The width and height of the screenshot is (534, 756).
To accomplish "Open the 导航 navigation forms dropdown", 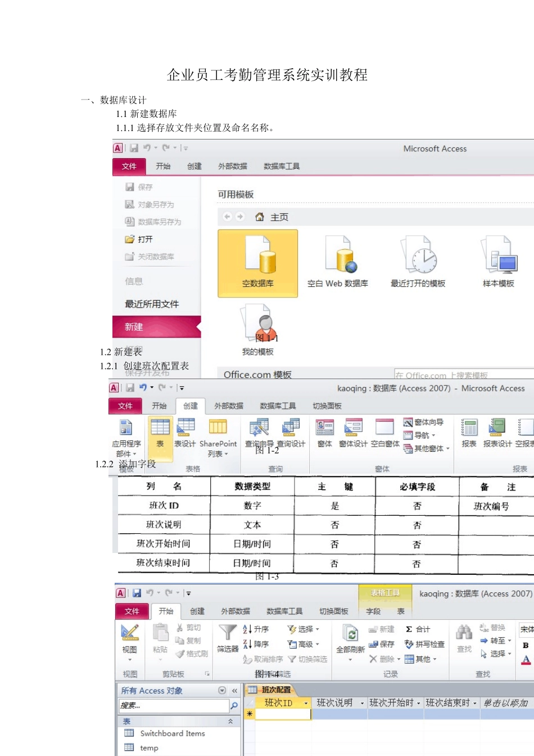I will click(419, 435).
